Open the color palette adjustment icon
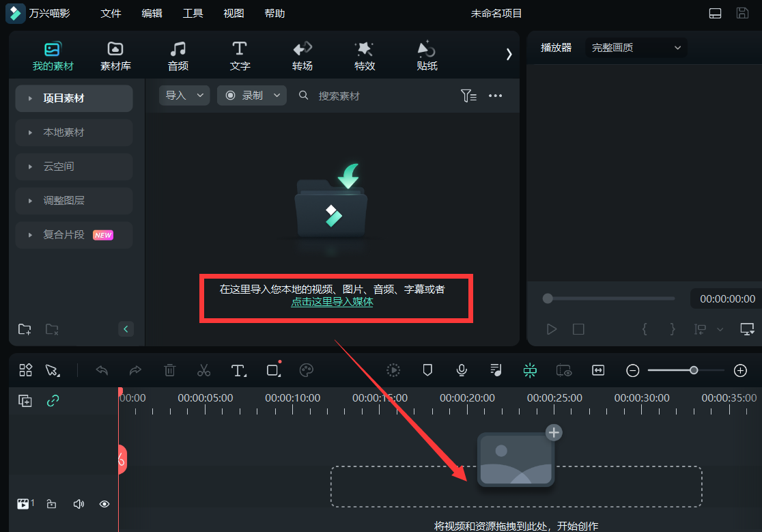The image size is (762, 532). 306,370
